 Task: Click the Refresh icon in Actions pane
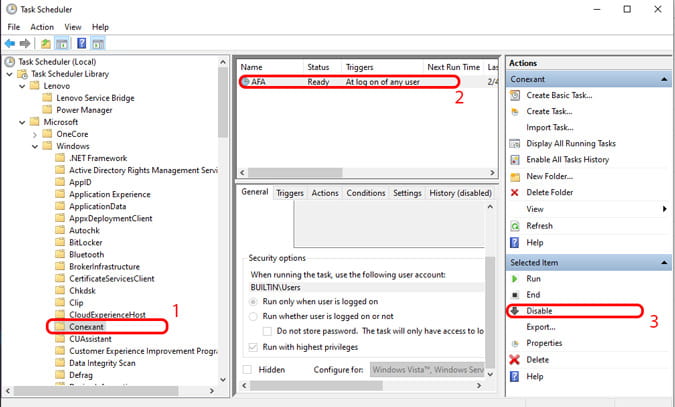click(516, 225)
